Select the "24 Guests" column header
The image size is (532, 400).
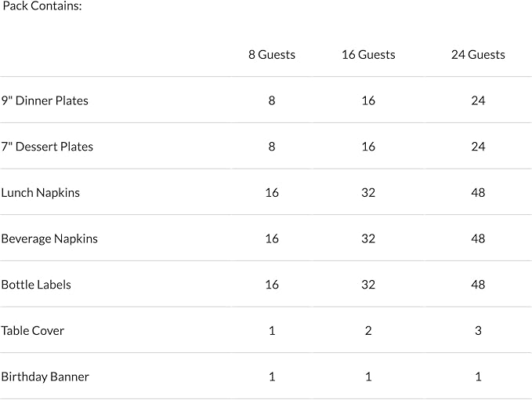pyautogui.click(x=478, y=55)
